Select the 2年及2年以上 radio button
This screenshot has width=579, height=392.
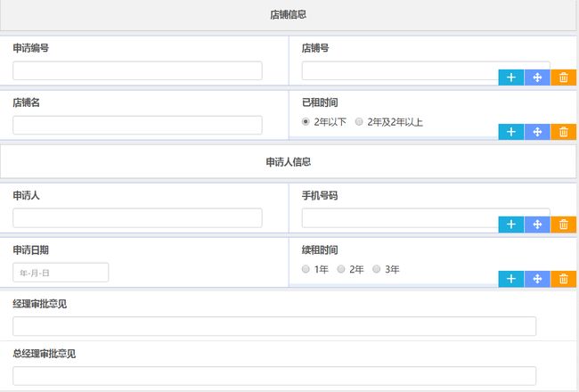coord(359,121)
